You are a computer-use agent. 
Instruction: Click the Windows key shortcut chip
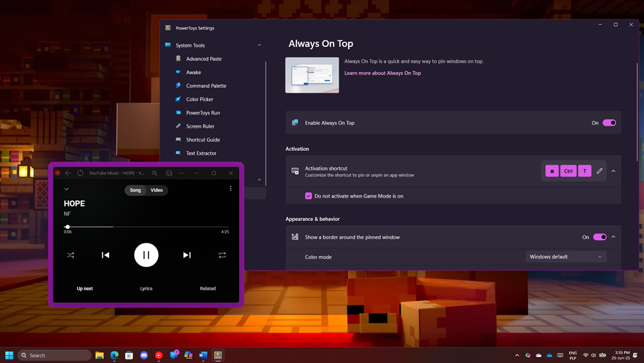[552, 171]
